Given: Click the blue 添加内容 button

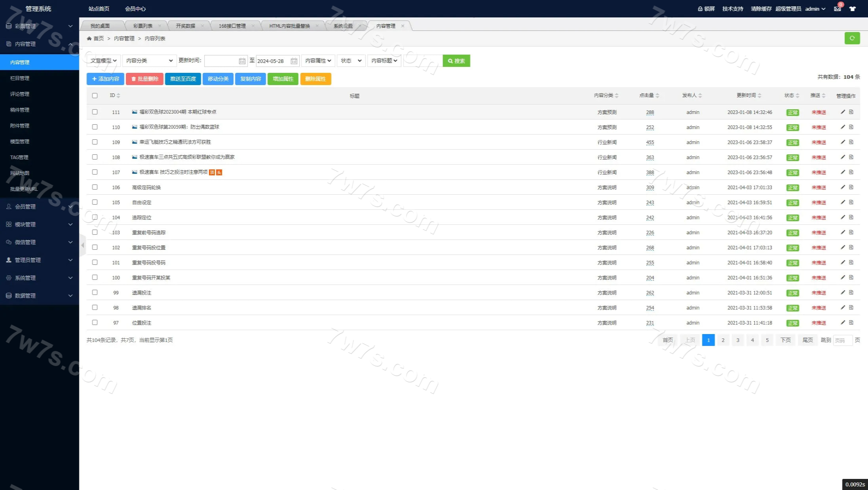Looking at the screenshot, I should click(105, 79).
